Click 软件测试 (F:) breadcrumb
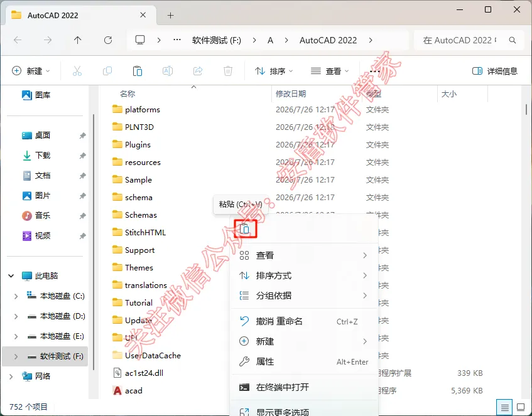The width and height of the screenshot is (532, 416). pos(217,40)
